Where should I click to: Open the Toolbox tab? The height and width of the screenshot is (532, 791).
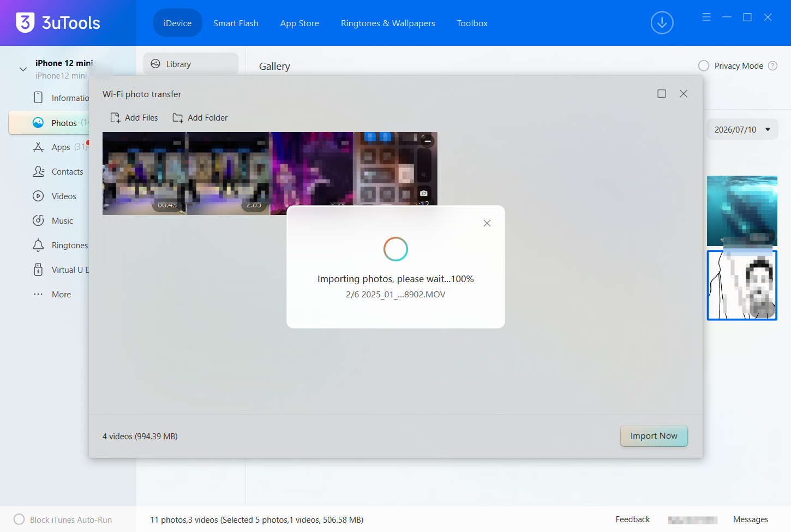[472, 23]
